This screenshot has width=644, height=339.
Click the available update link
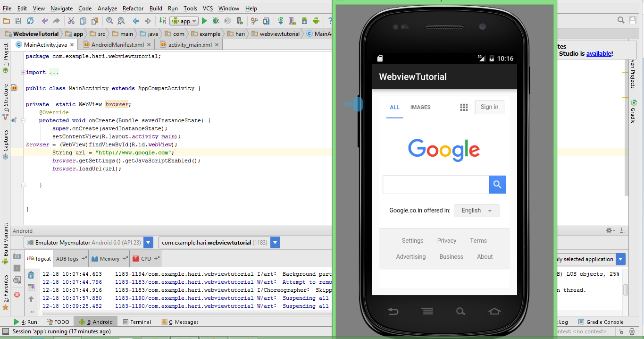(x=599, y=54)
